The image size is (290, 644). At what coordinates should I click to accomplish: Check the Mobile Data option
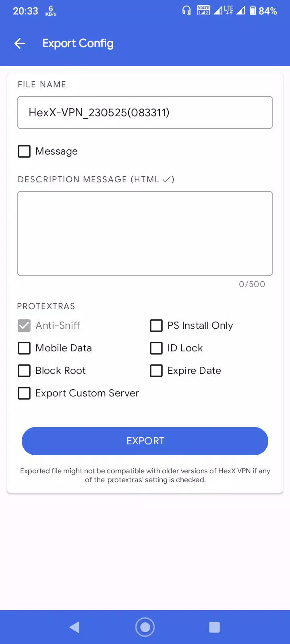click(24, 348)
